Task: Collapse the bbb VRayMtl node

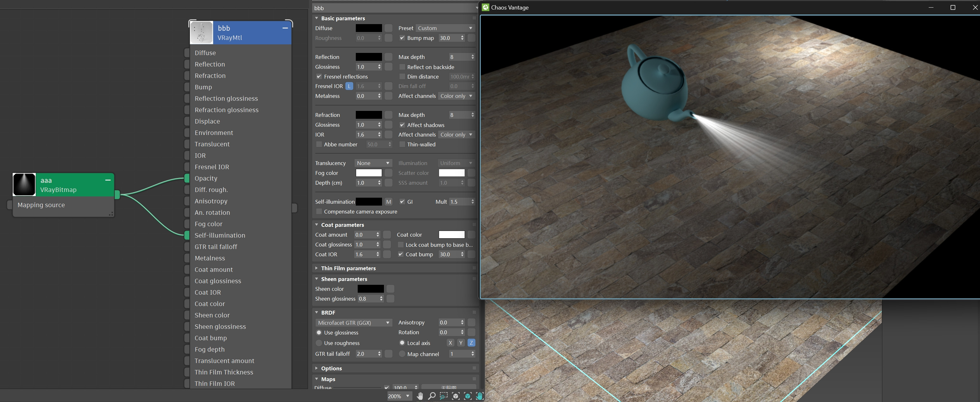Action: [285, 28]
